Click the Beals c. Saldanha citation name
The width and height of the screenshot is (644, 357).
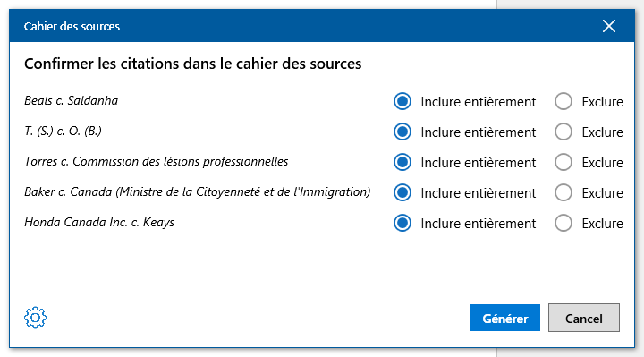[71, 100]
